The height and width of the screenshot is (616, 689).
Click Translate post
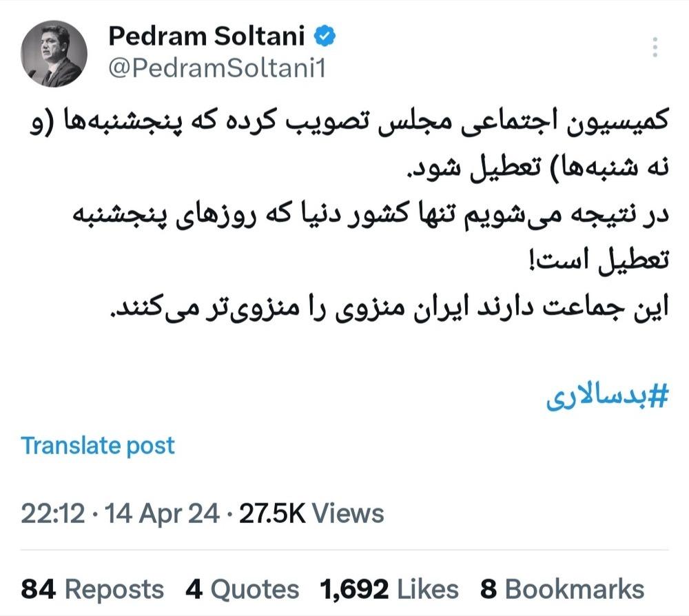pyautogui.click(x=98, y=446)
